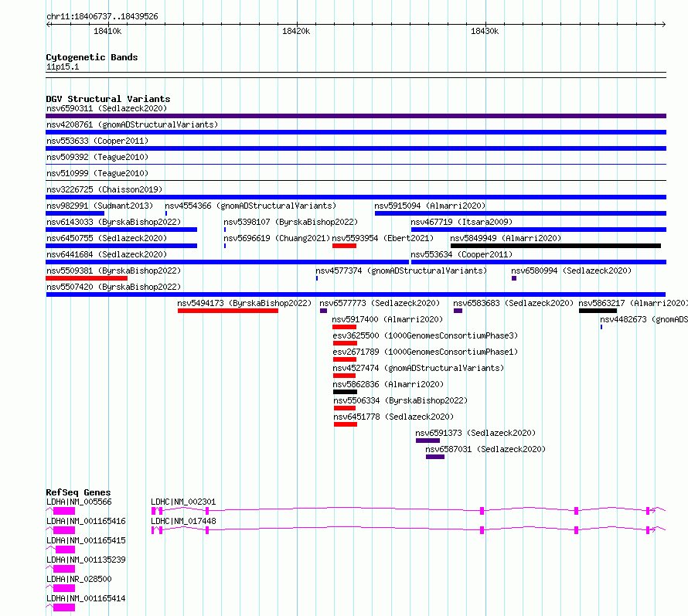Click esv3625500 (1000GenomesConsortiumPhase3) label
688x616 pixels.
pos(425,335)
